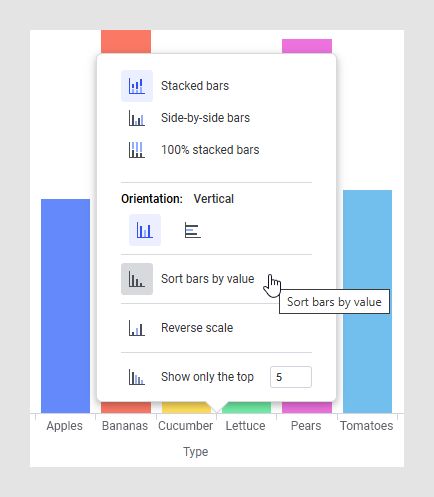Set orientation with vertical bars icon

pos(145,230)
